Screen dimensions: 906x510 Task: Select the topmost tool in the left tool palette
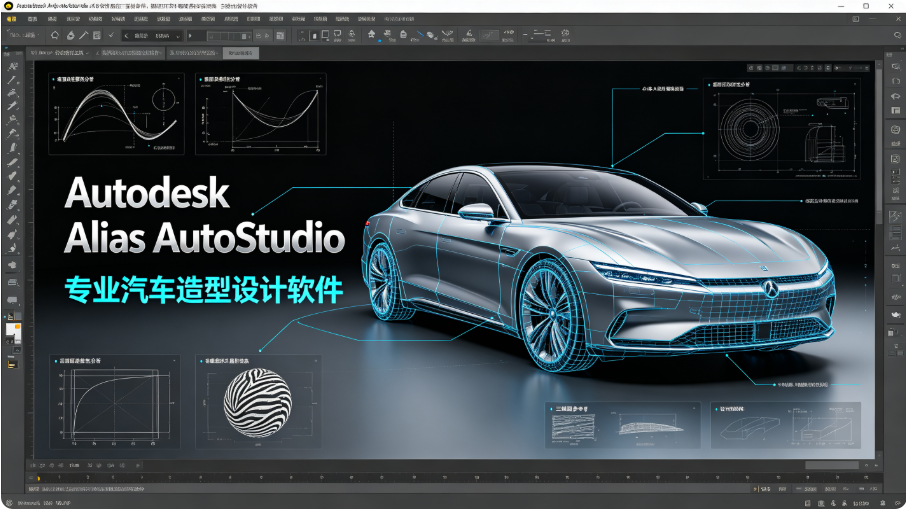tap(12, 66)
